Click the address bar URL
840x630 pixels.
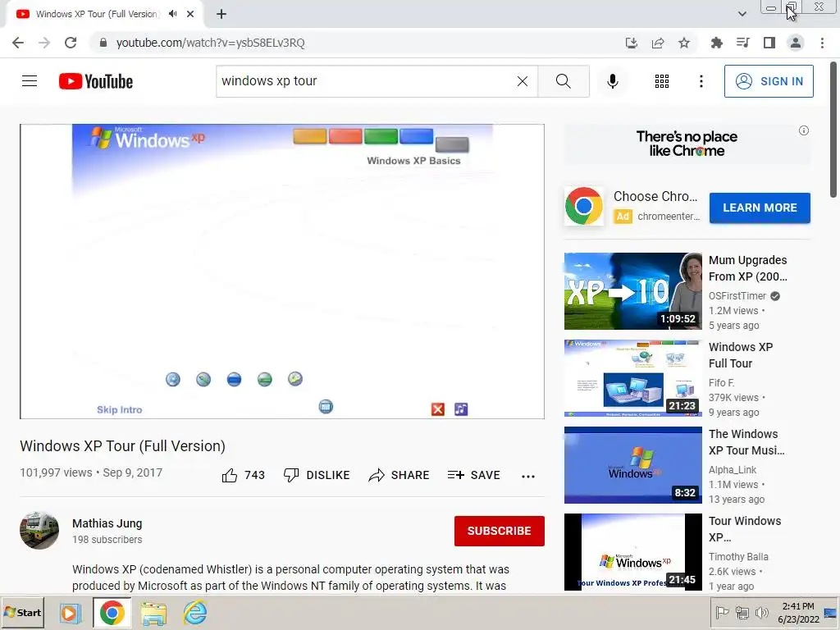(x=211, y=43)
